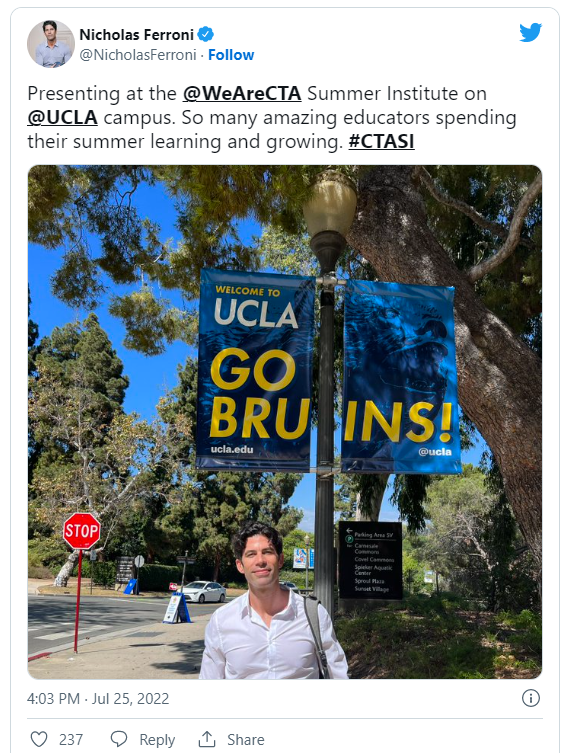Screen dimensions: 569x753
Task: Click the @NicholasFerroni handle
Action: tap(138, 55)
